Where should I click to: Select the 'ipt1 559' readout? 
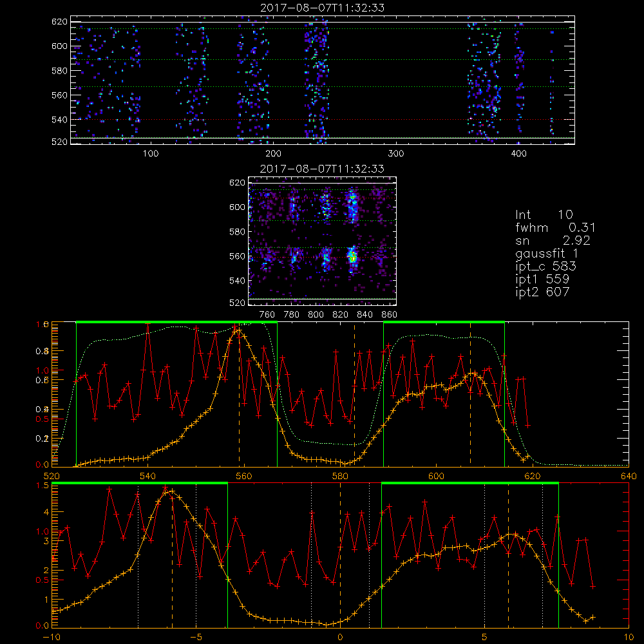[542, 279]
